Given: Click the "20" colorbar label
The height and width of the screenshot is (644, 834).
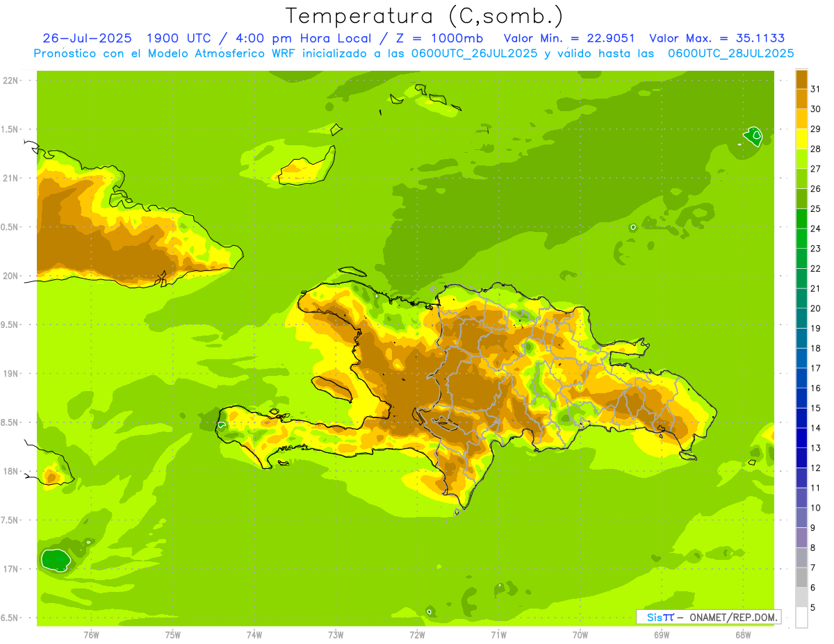Looking at the screenshot, I should pyautogui.click(x=815, y=308).
